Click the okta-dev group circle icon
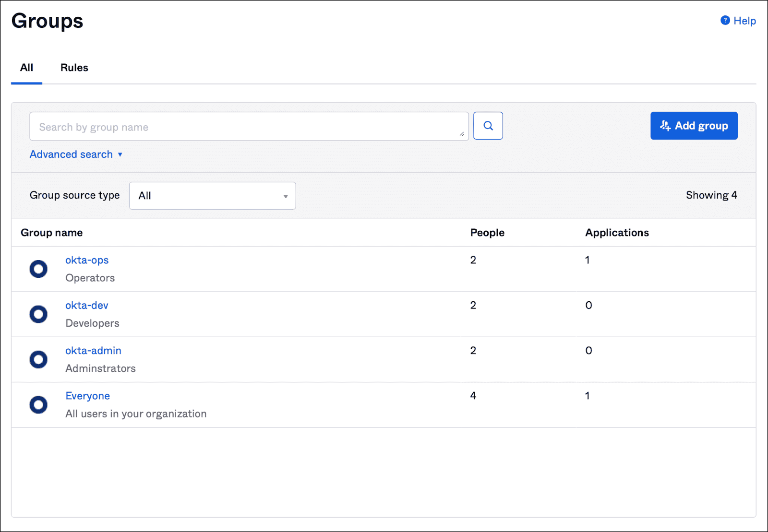The width and height of the screenshot is (768, 532). tap(38, 314)
